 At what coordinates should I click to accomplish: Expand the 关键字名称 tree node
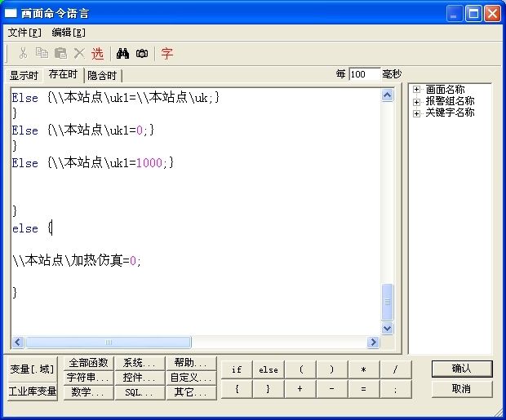pos(416,113)
